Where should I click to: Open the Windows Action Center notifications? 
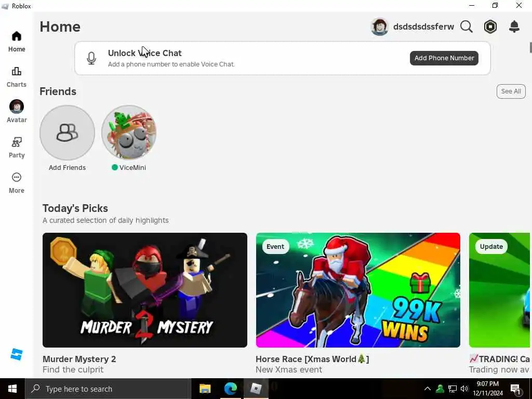[516, 389]
